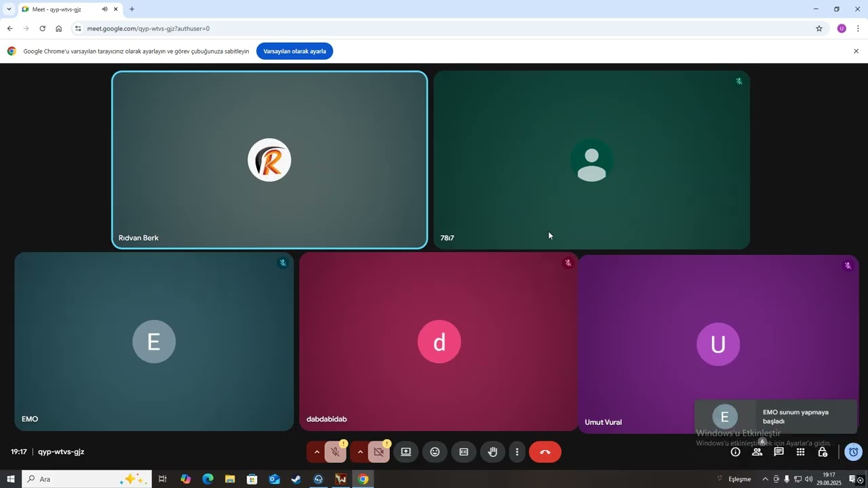The height and width of the screenshot is (488, 868).
Task: Click the EMO started presenting notification
Action: (776, 417)
